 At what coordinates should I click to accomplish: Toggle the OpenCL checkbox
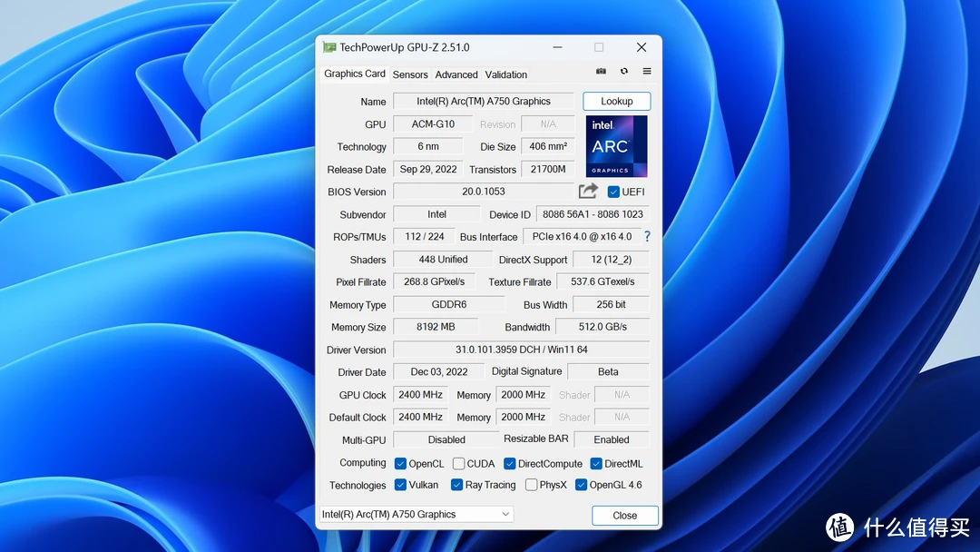point(401,464)
